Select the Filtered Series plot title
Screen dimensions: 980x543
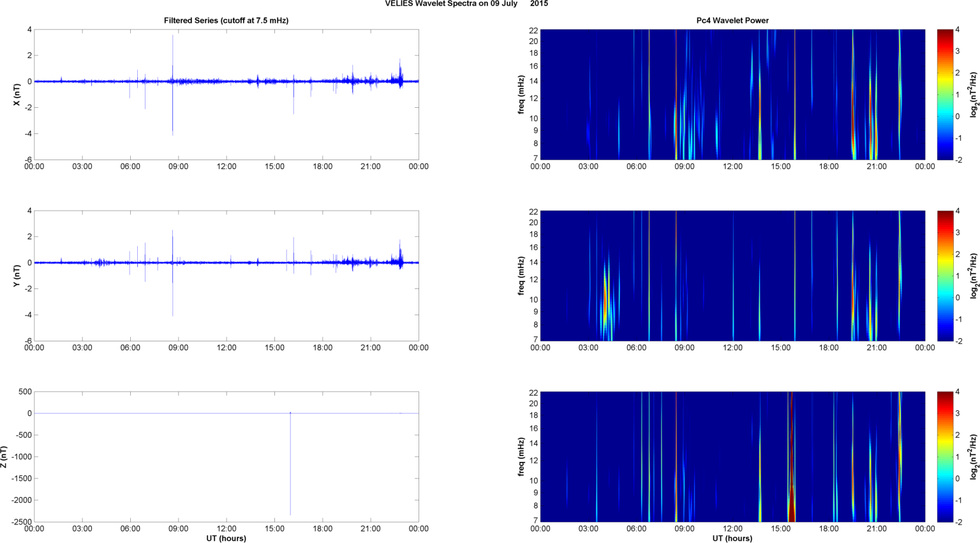pos(226,20)
